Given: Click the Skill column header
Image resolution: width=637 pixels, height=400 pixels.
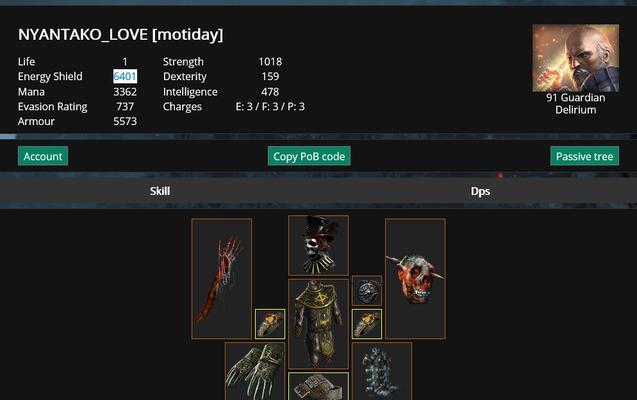Looking at the screenshot, I should coord(160,191).
